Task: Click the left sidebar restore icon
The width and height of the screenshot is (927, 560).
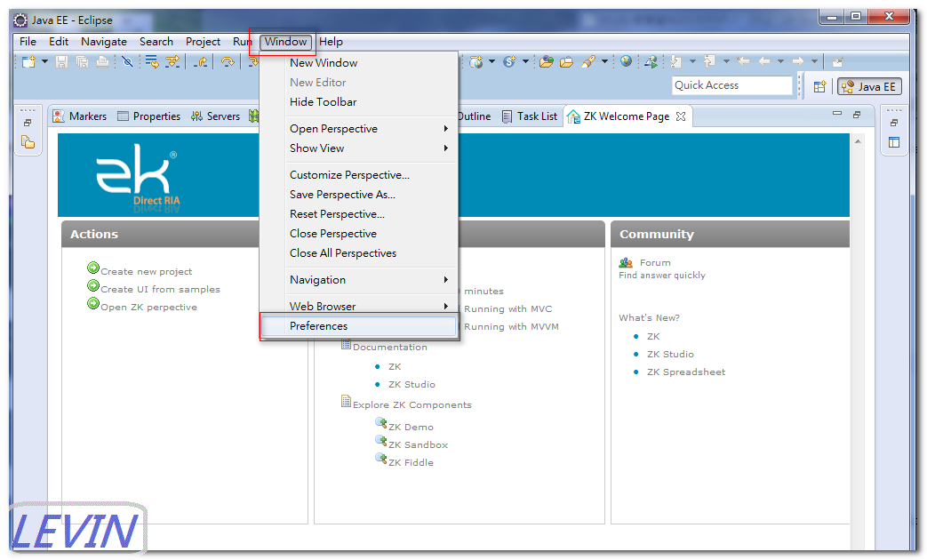Action: coord(28,123)
